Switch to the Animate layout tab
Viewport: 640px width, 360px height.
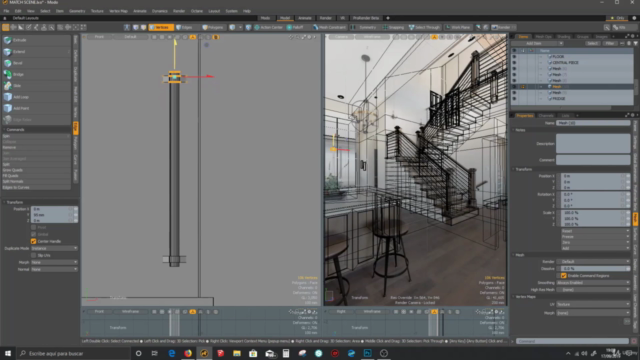305,18
